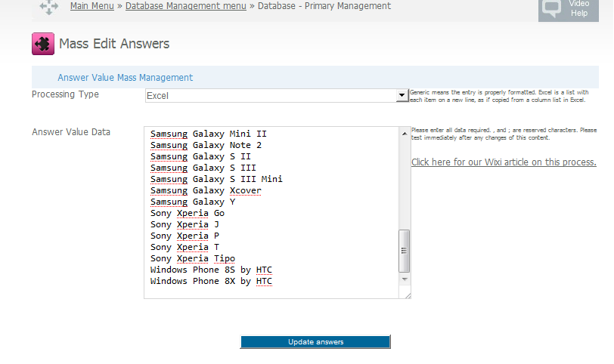Click the scrollbar thumb in Answer Value Data
Image resolution: width=614 pixels, height=364 pixels.
[405, 250]
